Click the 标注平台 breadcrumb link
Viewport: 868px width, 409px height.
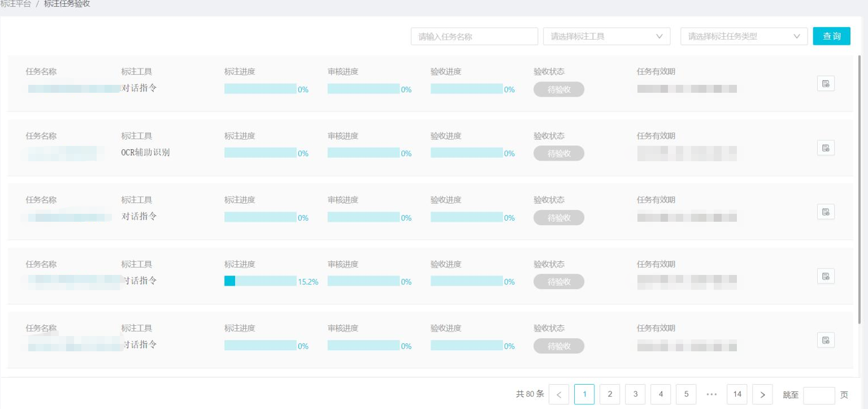(15, 4)
